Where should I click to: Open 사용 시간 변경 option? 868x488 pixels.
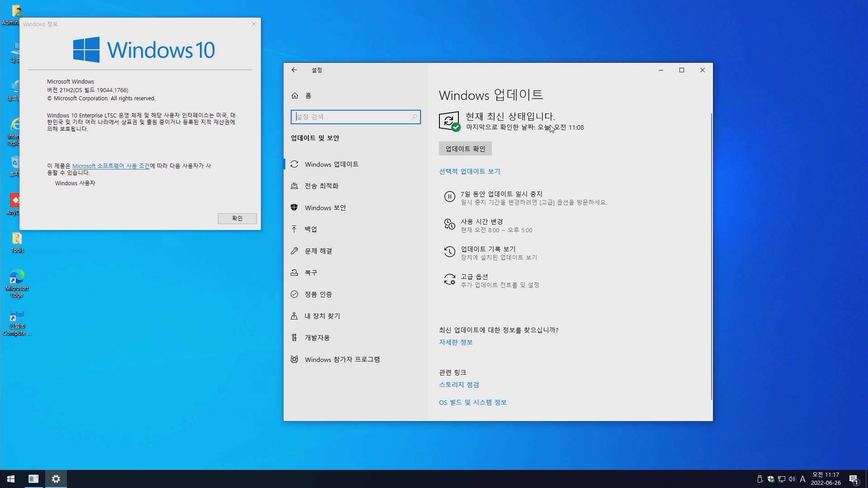482,222
